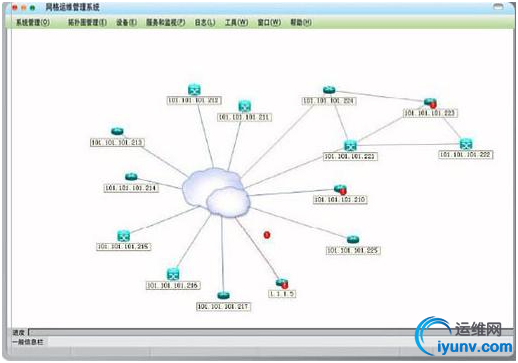Select the switch icon for 101.101.101.216
Screen dimensions: 518x363
(173, 274)
